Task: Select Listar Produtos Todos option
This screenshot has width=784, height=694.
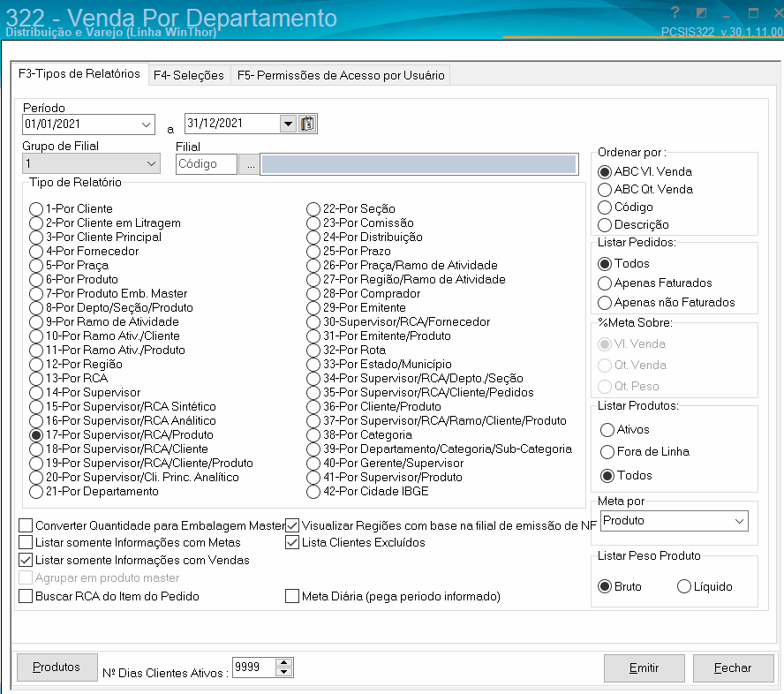Action: tap(626, 476)
